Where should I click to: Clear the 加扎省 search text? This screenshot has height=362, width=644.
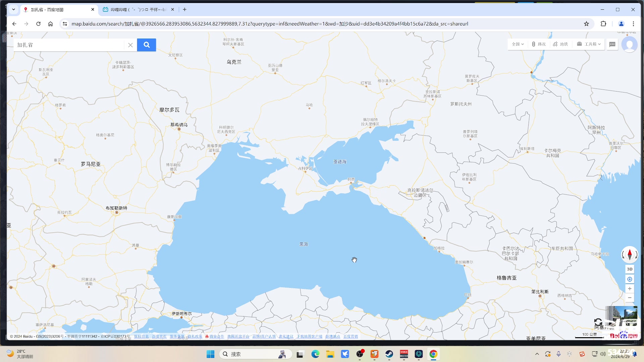pos(130,45)
